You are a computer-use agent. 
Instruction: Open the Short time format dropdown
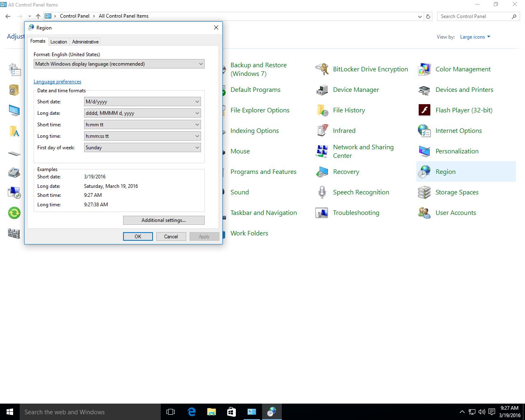[x=142, y=125]
